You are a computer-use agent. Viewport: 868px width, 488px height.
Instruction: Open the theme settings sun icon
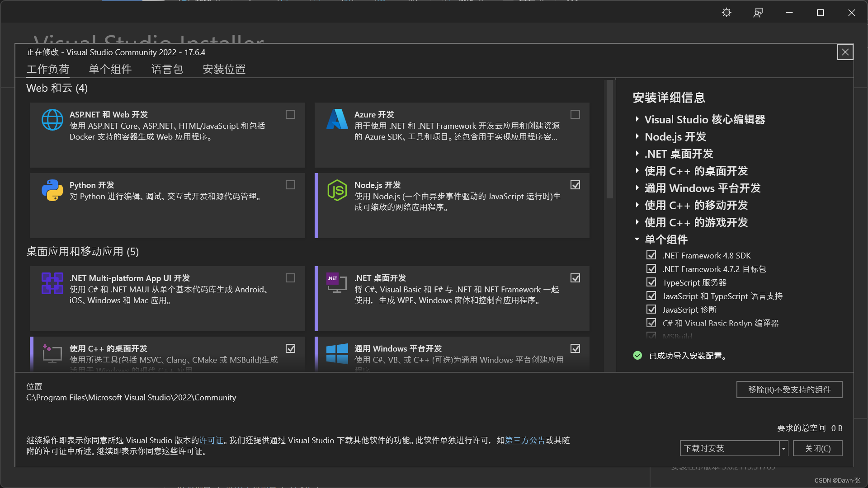tap(726, 13)
